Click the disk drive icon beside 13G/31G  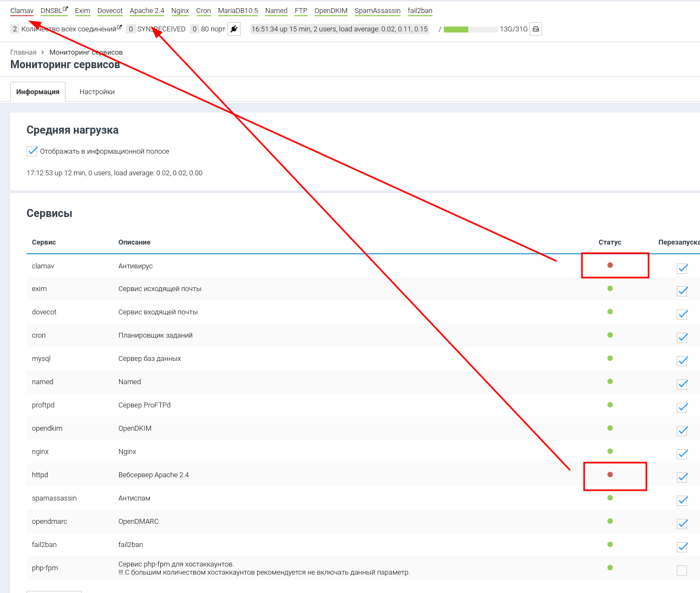pos(535,29)
